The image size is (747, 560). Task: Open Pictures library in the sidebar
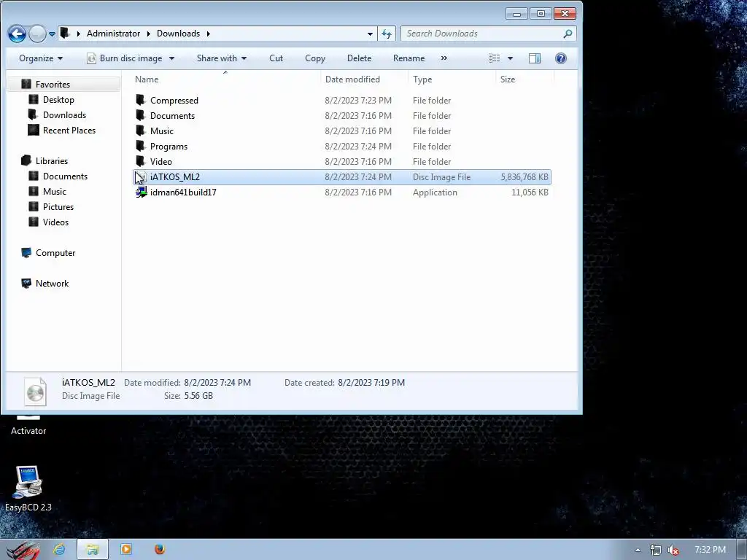pos(58,206)
